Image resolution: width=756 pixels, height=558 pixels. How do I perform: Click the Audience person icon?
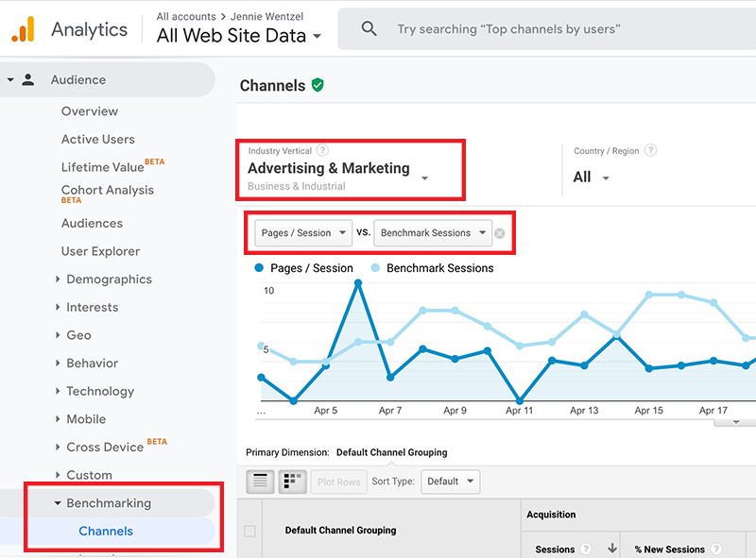(28, 79)
